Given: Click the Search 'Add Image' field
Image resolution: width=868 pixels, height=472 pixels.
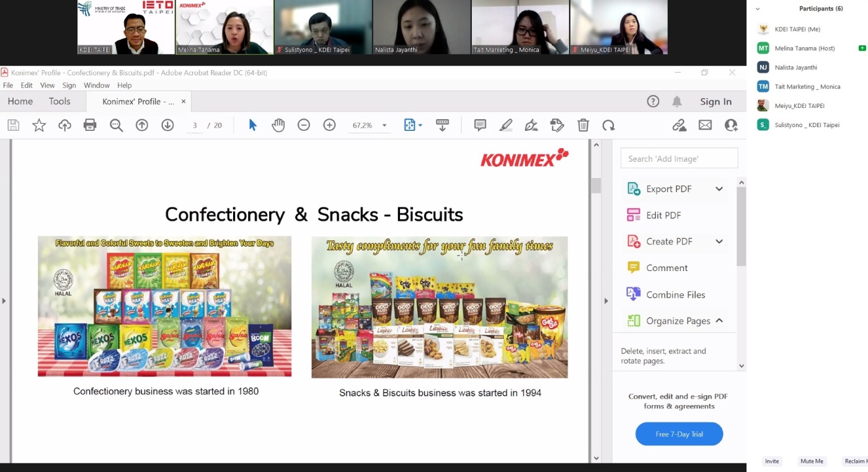Looking at the screenshot, I should tap(679, 158).
